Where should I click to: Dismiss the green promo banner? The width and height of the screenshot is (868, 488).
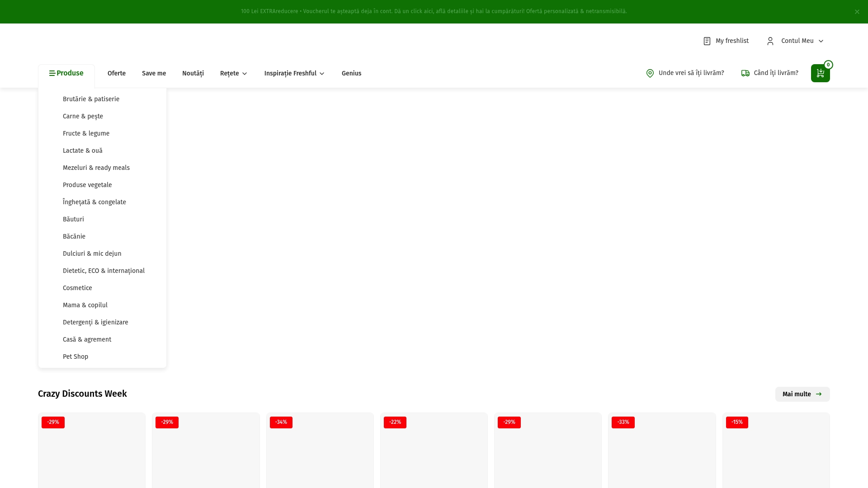857,12
